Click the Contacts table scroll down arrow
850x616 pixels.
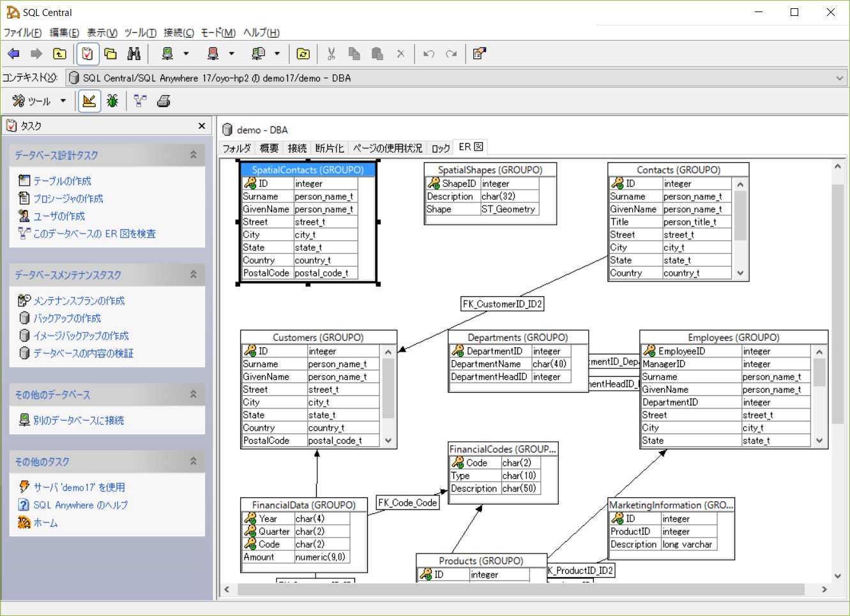(740, 273)
